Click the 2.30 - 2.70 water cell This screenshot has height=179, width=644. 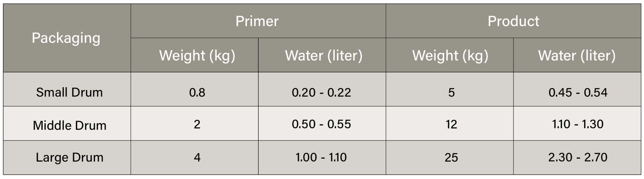577,158
